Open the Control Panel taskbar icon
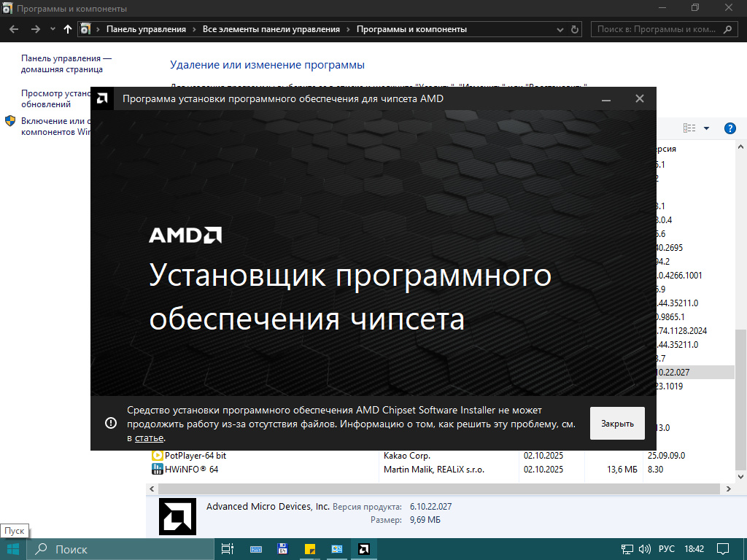The height and width of the screenshot is (560, 747). (x=337, y=549)
